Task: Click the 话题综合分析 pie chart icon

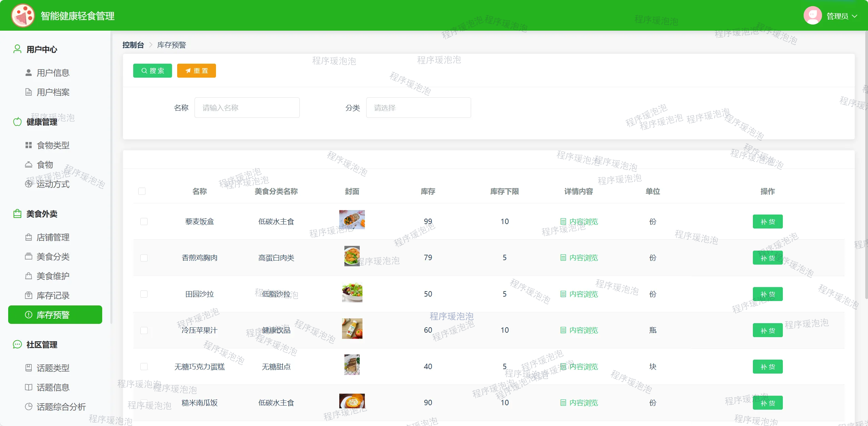Action: click(29, 407)
